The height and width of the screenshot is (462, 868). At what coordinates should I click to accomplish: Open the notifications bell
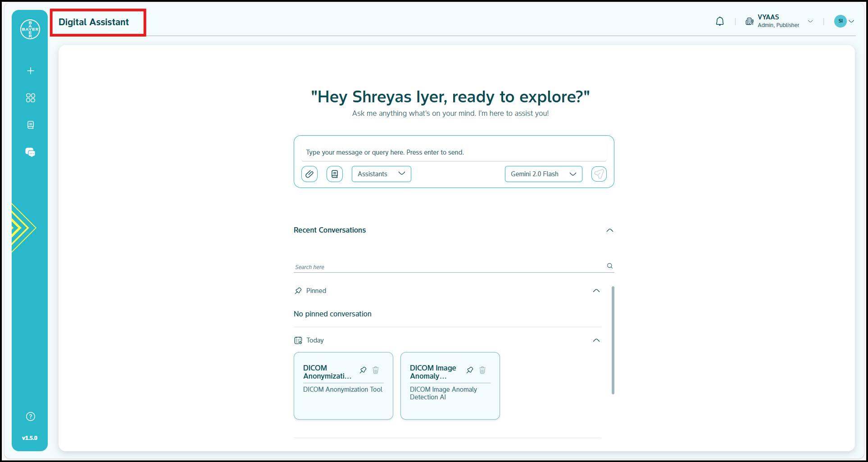coord(720,21)
